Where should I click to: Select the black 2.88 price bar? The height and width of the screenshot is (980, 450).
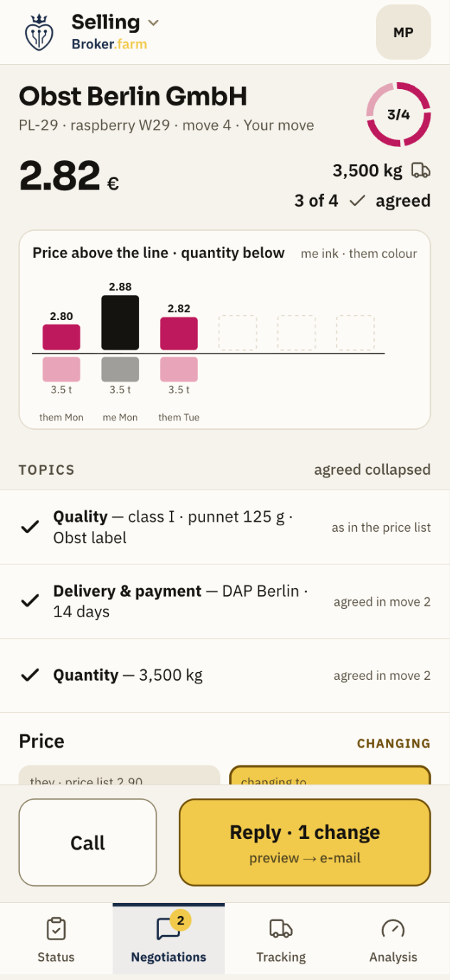point(120,323)
